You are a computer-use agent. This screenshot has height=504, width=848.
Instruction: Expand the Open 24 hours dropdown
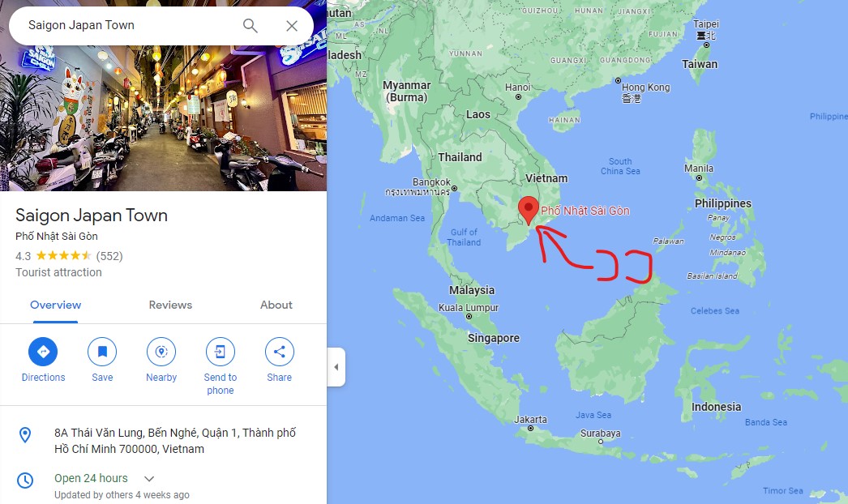click(x=149, y=479)
